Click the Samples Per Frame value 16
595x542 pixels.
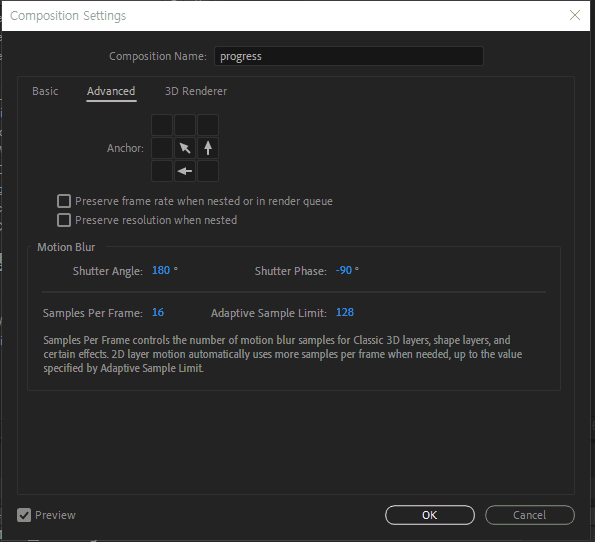pyautogui.click(x=158, y=312)
